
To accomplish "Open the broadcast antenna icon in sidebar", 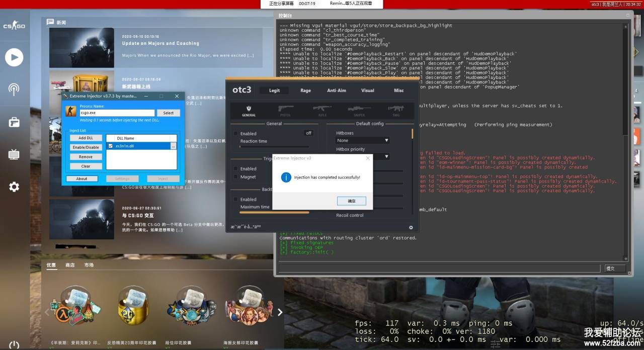I will pos(14,90).
